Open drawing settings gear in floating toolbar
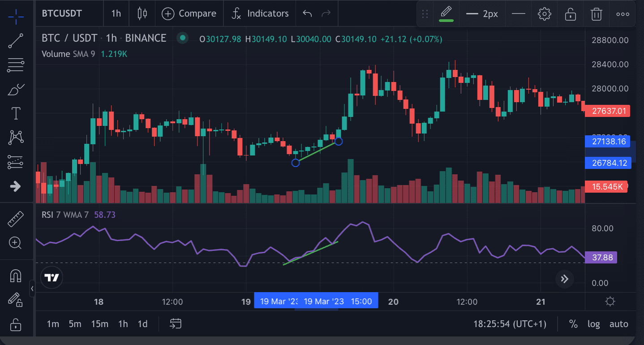 tap(544, 14)
